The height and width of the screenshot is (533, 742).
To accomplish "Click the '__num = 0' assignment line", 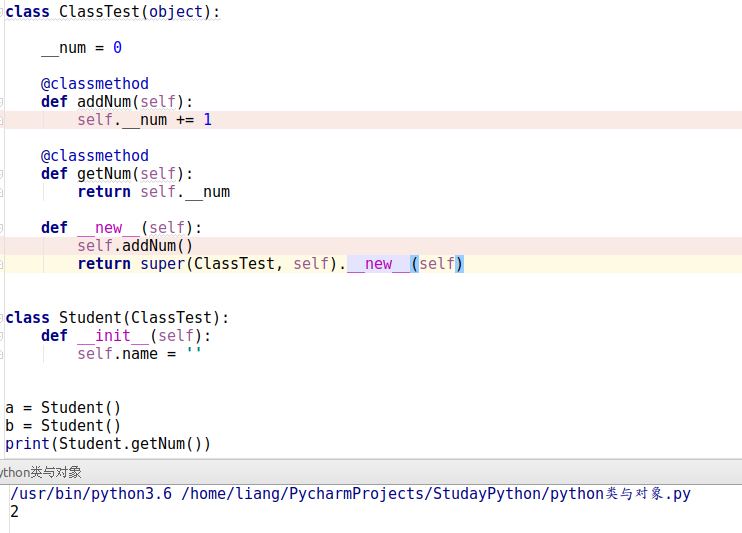I will tap(81, 47).
